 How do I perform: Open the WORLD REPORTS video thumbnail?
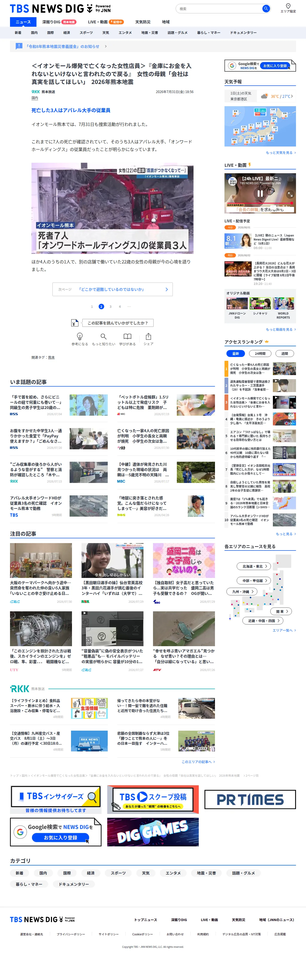[x=283, y=303]
